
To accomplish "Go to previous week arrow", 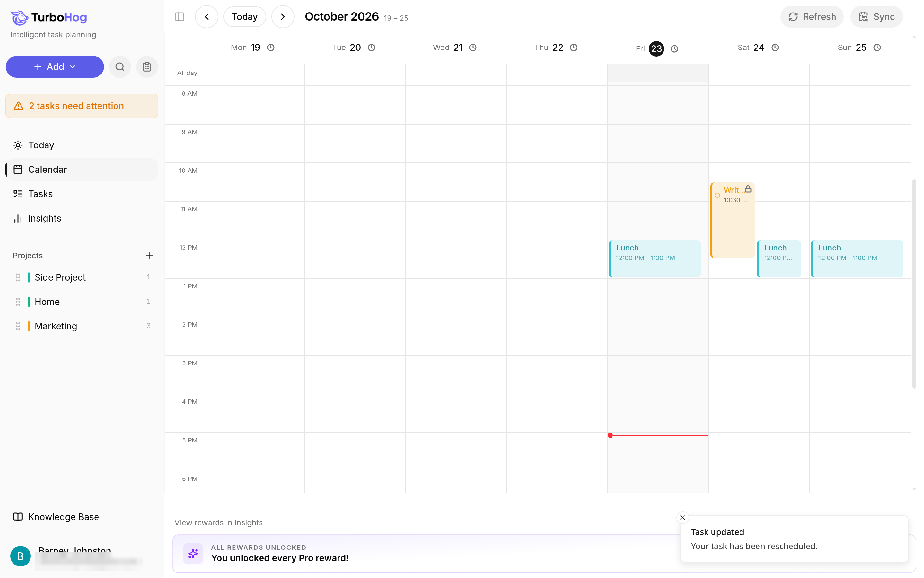I will pos(207,17).
